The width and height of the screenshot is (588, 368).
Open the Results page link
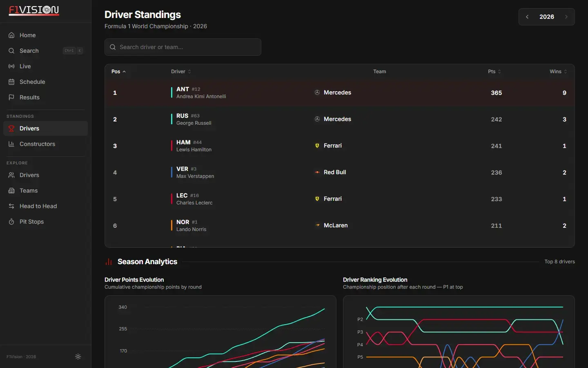point(46,97)
